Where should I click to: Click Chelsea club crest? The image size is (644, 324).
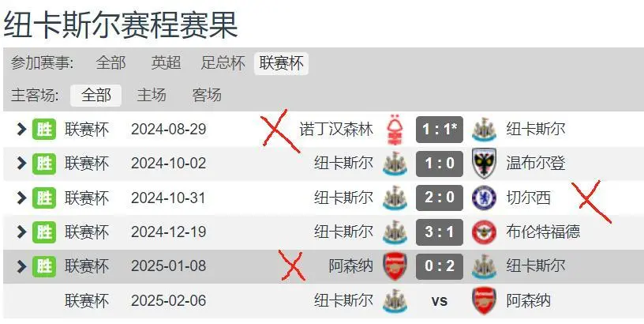pyautogui.click(x=484, y=198)
